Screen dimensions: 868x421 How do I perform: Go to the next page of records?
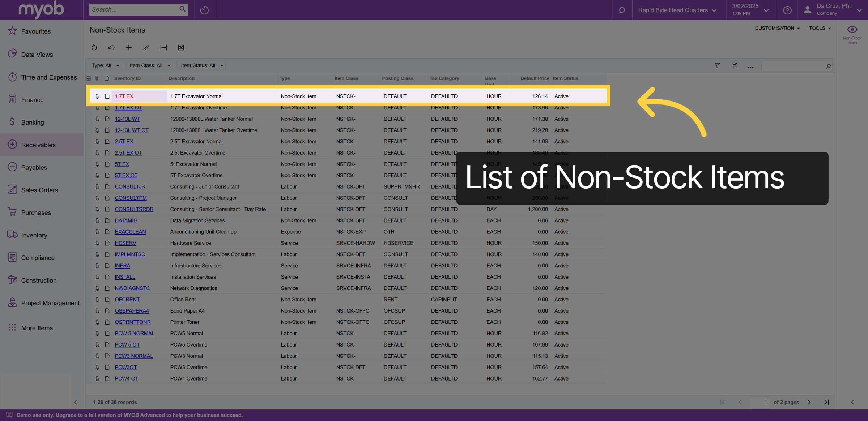click(x=809, y=402)
